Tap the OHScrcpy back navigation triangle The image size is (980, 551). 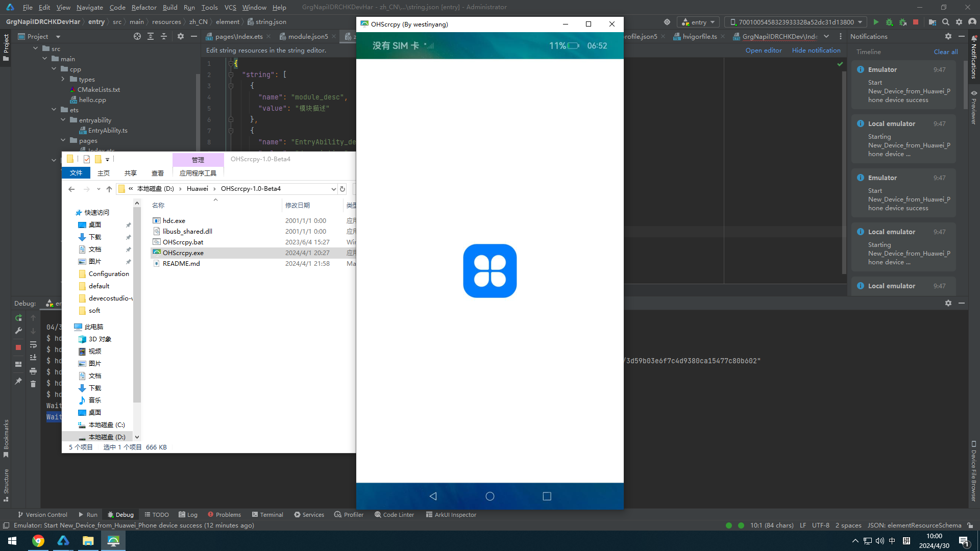(x=433, y=496)
